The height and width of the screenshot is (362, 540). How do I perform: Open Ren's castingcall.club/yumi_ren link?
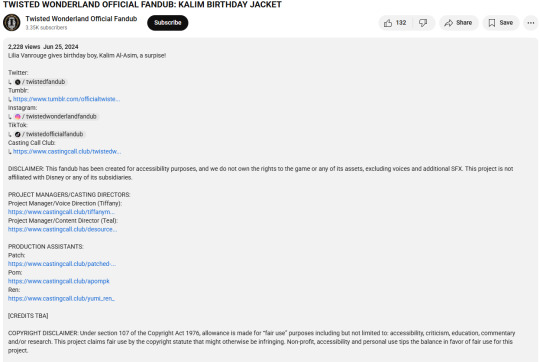click(x=61, y=298)
